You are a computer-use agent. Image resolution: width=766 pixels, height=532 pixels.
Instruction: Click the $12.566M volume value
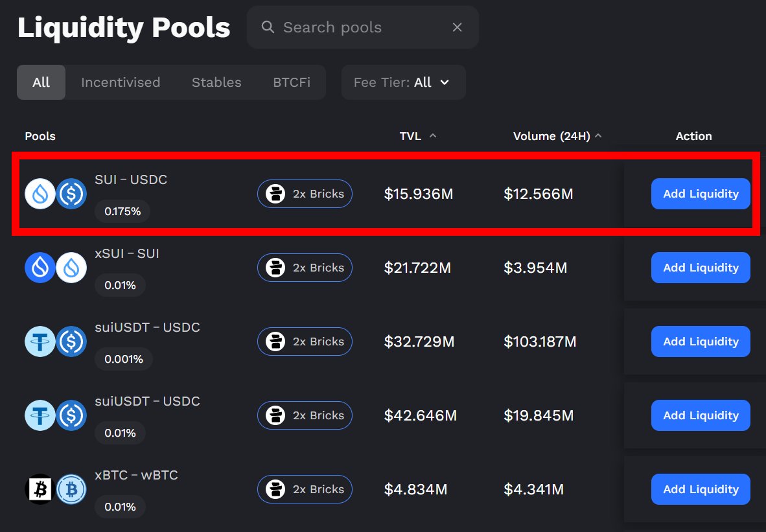(539, 194)
